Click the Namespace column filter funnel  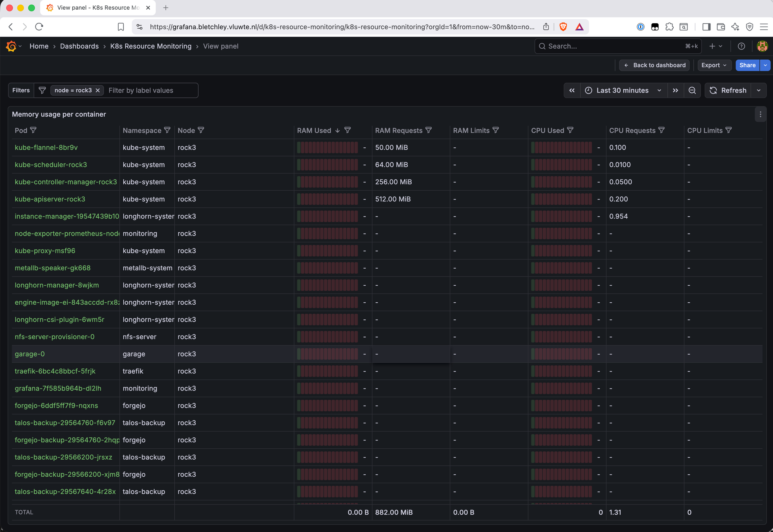click(168, 130)
